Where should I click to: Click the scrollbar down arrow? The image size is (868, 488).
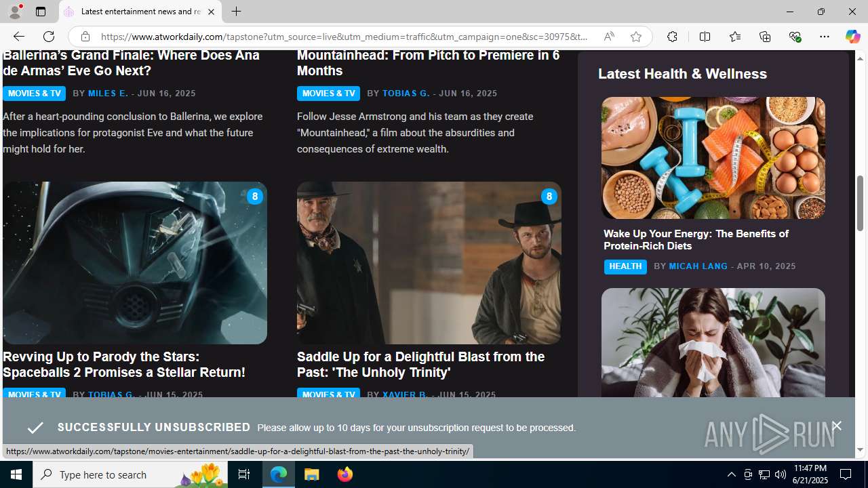861,450
